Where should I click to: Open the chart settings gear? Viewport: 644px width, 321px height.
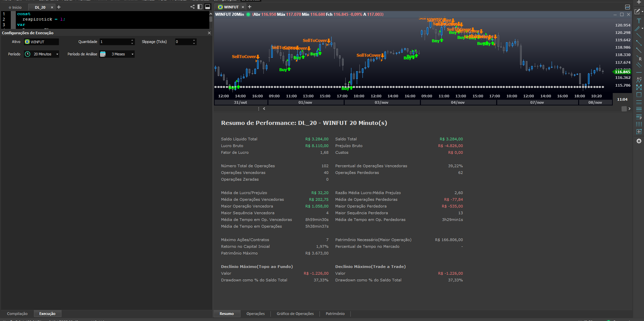click(639, 141)
